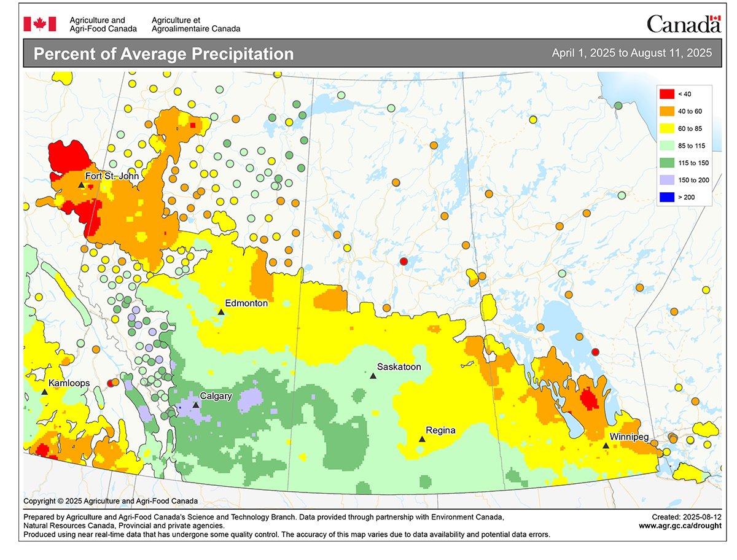Click the Fort St. John label
737x560 pixels.
(x=112, y=176)
